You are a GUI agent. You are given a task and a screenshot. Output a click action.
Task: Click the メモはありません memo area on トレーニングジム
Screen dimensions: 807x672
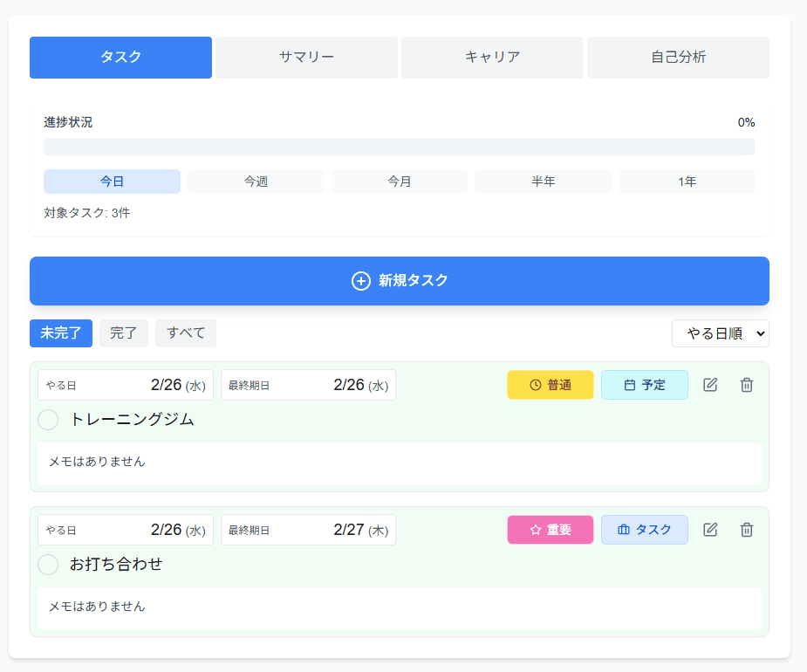pyautogui.click(x=399, y=464)
